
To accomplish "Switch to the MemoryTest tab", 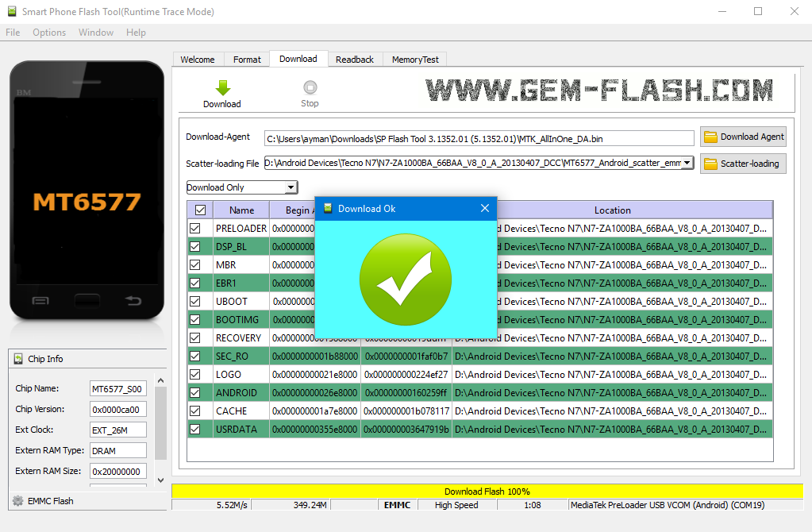I will (x=415, y=60).
